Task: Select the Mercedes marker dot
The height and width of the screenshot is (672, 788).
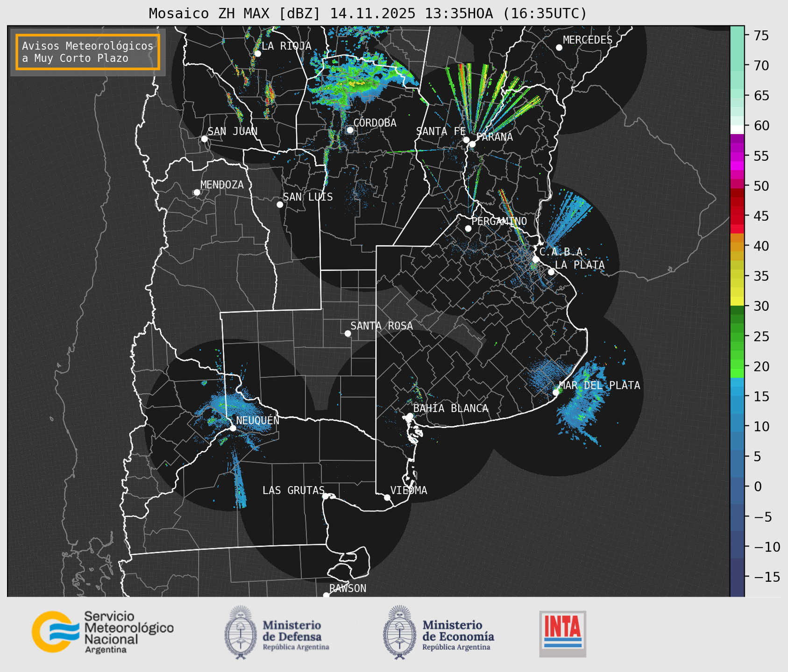Action: [559, 48]
